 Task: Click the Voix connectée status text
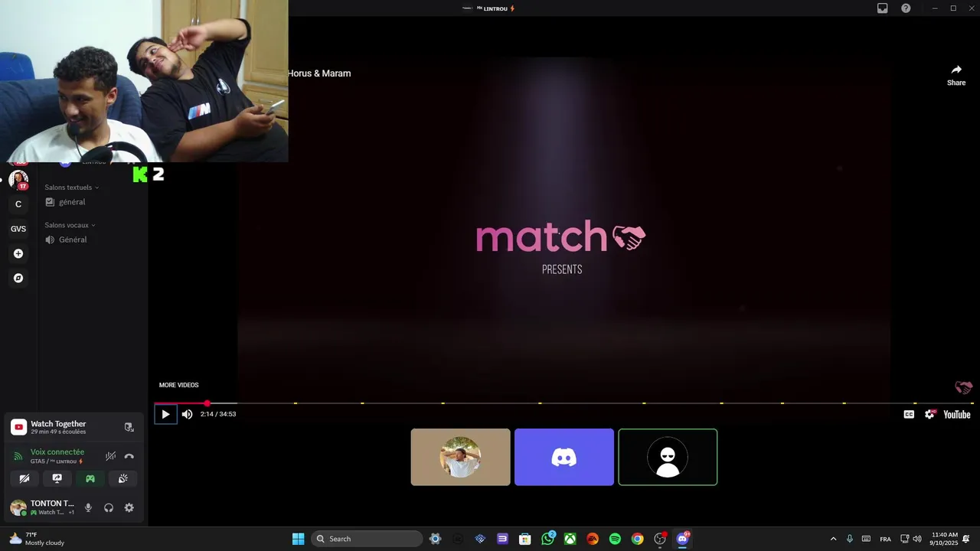point(57,452)
